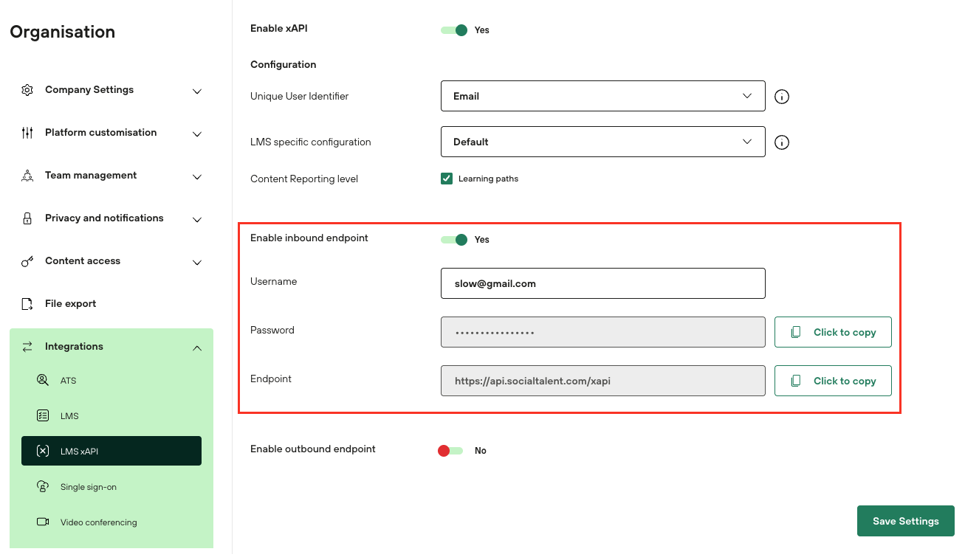Turn off the inbound endpoint toggle
Image resolution: width=965 pixels, height=560 pixels.
pos(454,240)
